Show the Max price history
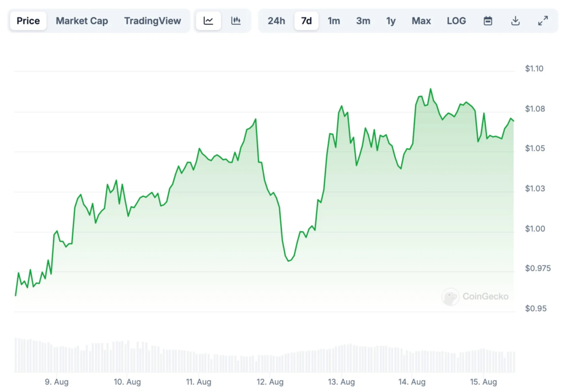Screen dimensions: 566x392 pos(421,20)
